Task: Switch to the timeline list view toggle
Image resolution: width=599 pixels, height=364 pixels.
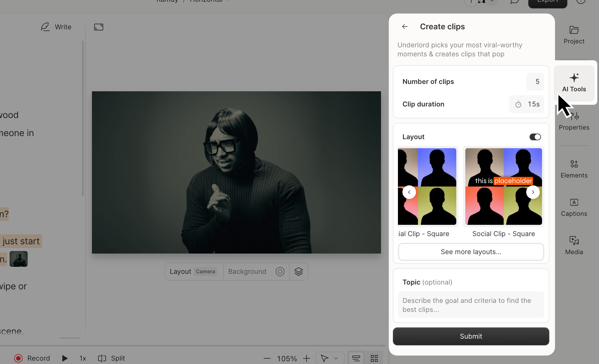Action: (356, 358)
